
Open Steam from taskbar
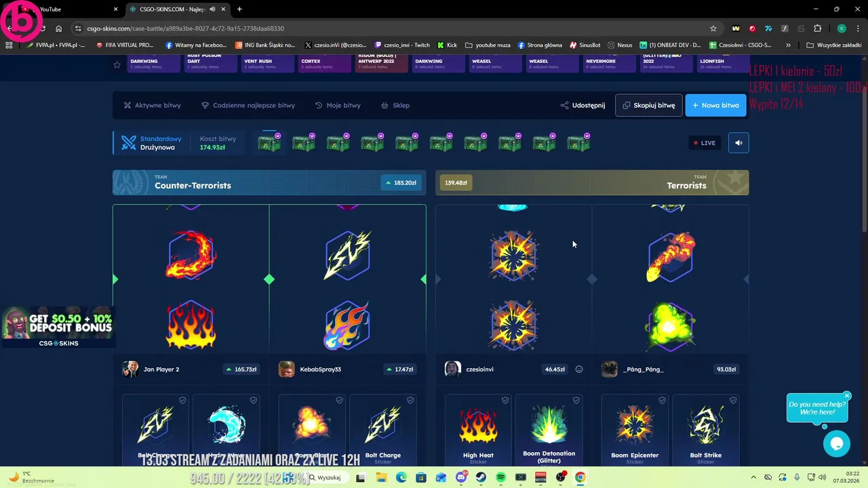click(x=481, y=477)
